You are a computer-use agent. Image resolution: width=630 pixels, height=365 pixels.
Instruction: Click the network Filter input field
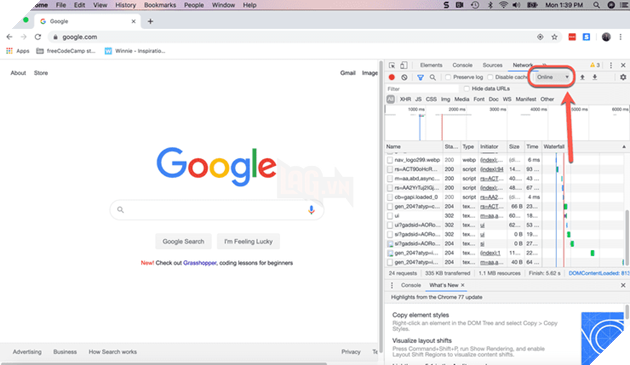[422, 89]
